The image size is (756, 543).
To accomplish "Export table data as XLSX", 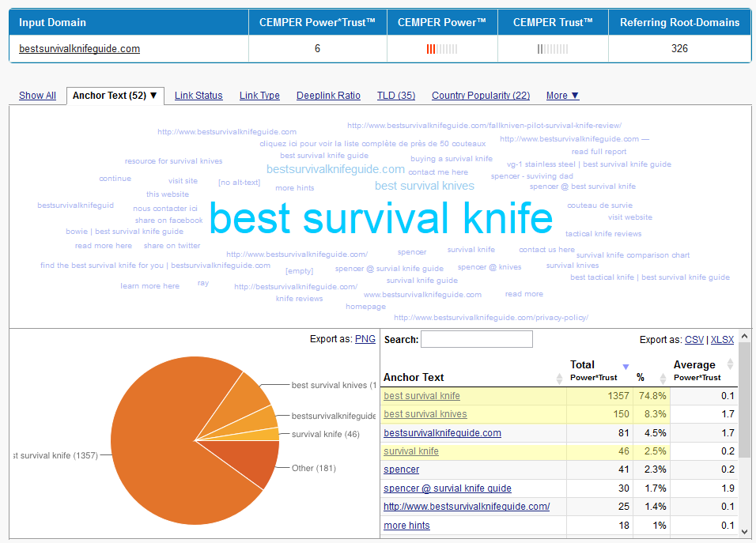I will [722, 340].
